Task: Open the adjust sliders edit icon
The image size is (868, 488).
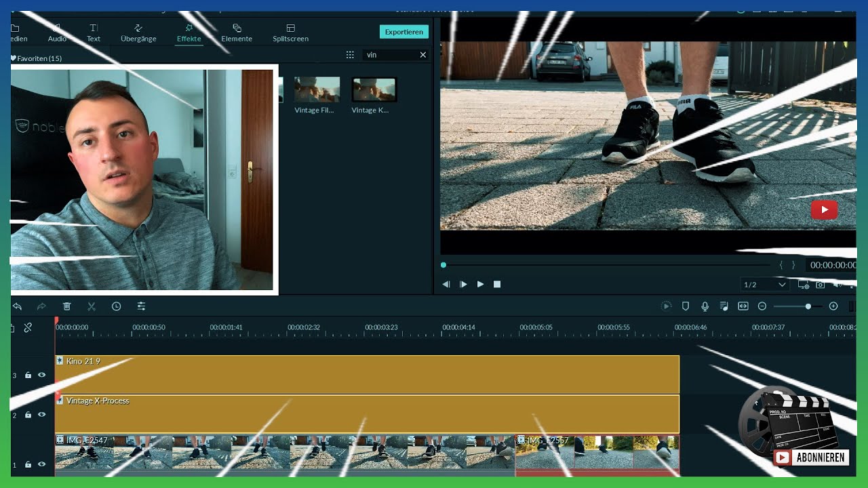Action: 141,306
